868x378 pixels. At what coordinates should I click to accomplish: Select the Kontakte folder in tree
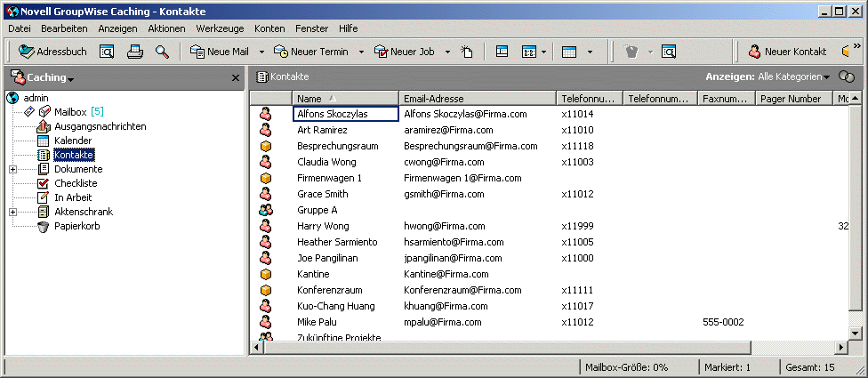(74, 155)
